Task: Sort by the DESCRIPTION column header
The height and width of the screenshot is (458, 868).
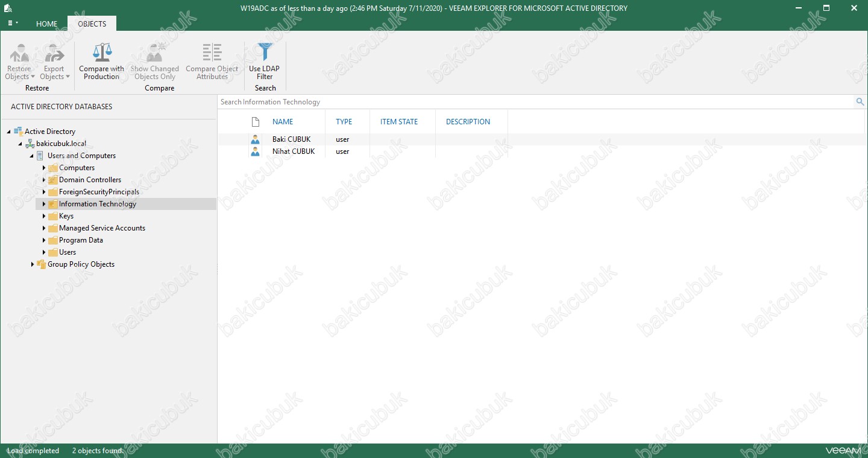Action: (x=468, y=122)
